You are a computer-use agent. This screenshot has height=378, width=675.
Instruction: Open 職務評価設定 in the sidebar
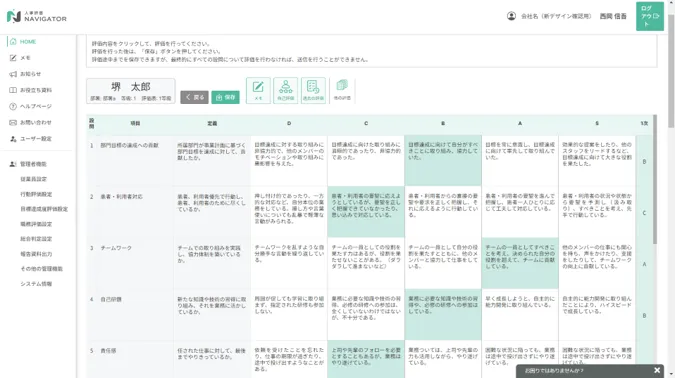coord(36,224)
